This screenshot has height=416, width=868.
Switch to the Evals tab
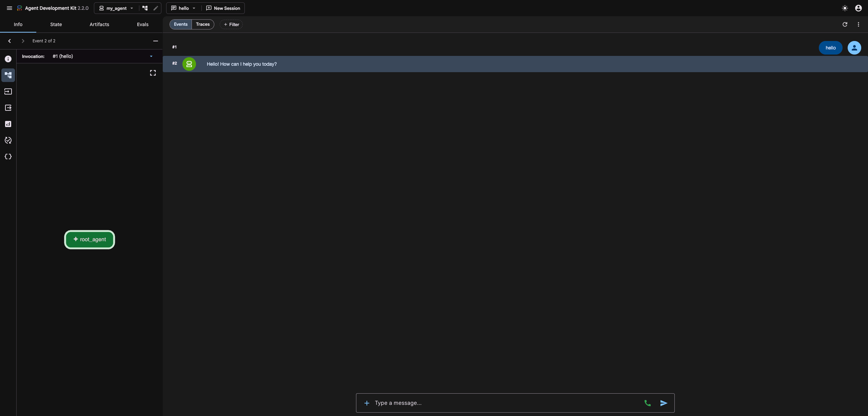coord(143,24)
